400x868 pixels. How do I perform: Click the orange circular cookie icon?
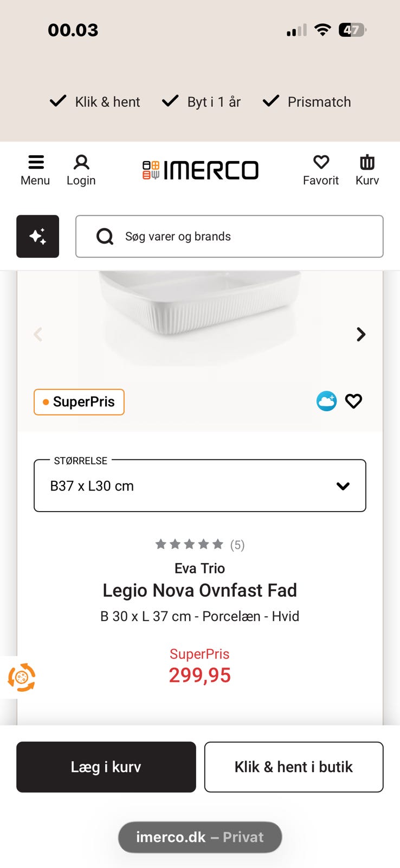(21, 677)
